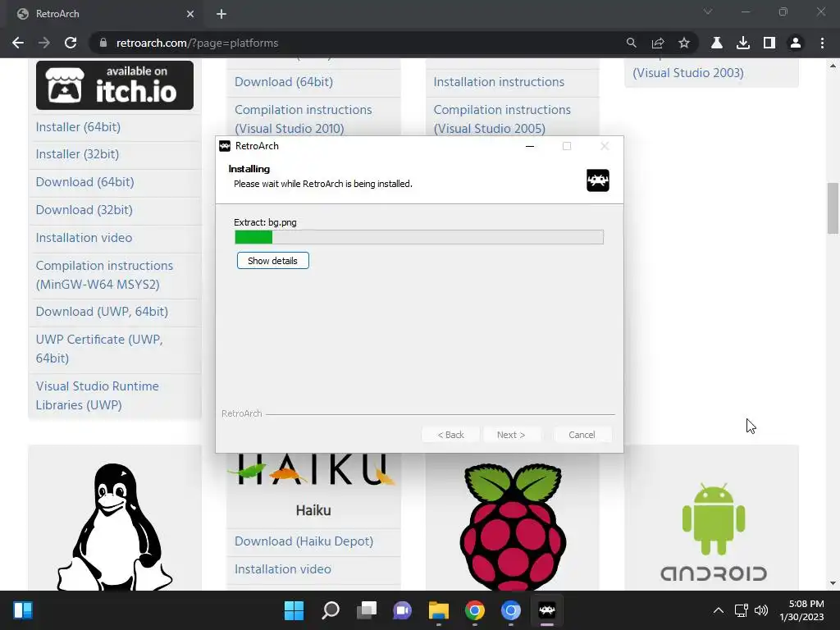
Task: Open the tab search chevron
Action: pyautogui.click(x=708, y=11)
